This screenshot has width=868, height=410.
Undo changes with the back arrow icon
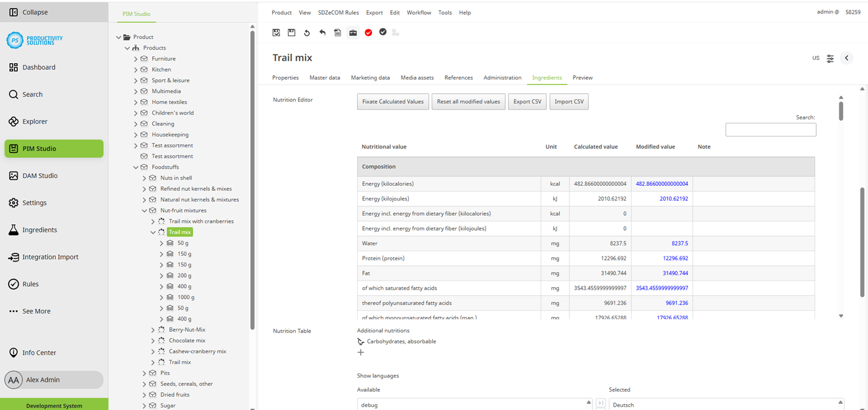(x=322, y=33)
